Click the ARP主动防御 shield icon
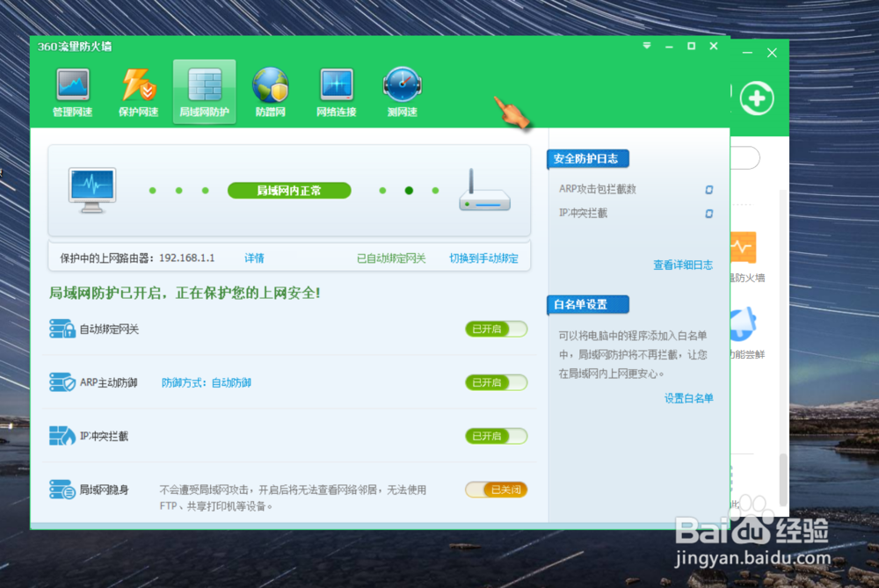The image size is (879, 588). click(x=62, y=382)
